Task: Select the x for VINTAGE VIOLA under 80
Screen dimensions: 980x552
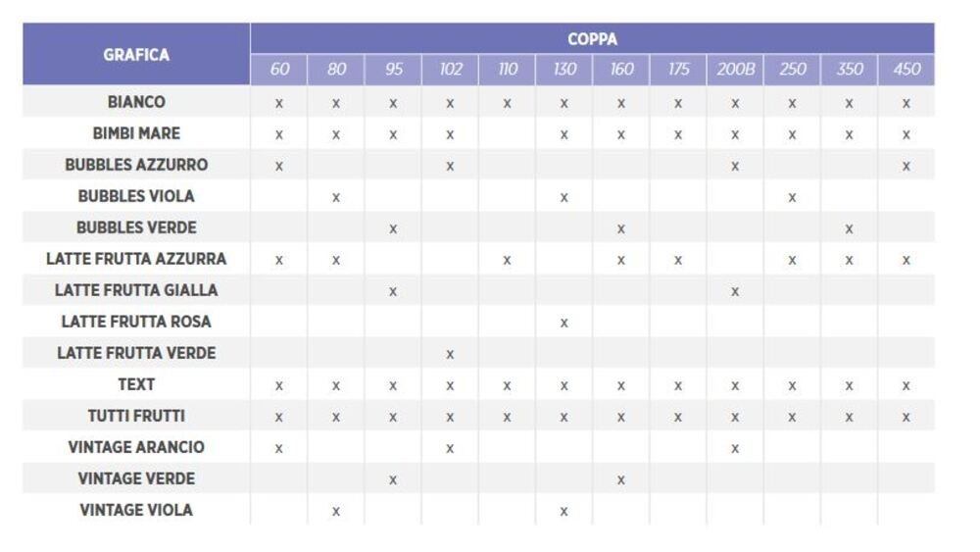Action: point(336,511)
